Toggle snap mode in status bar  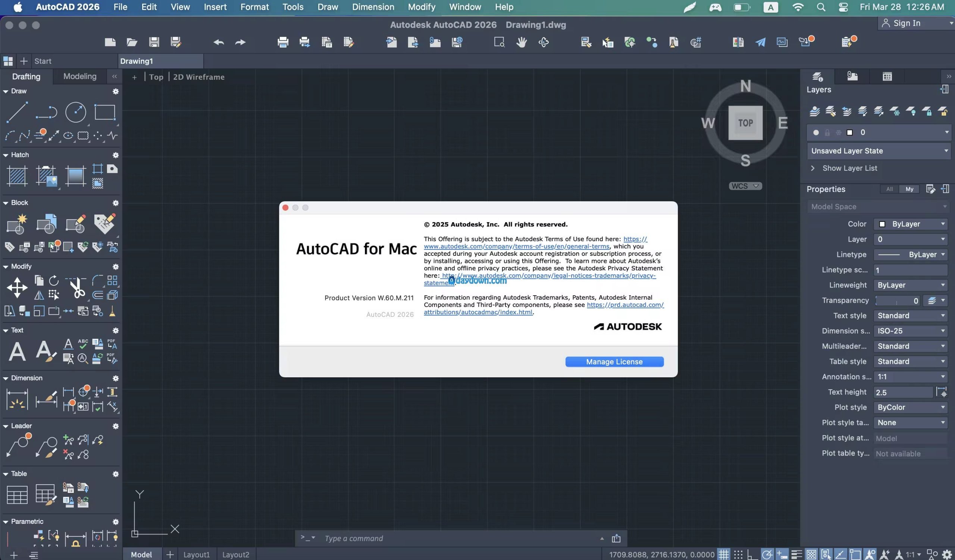tap(738, 554)
